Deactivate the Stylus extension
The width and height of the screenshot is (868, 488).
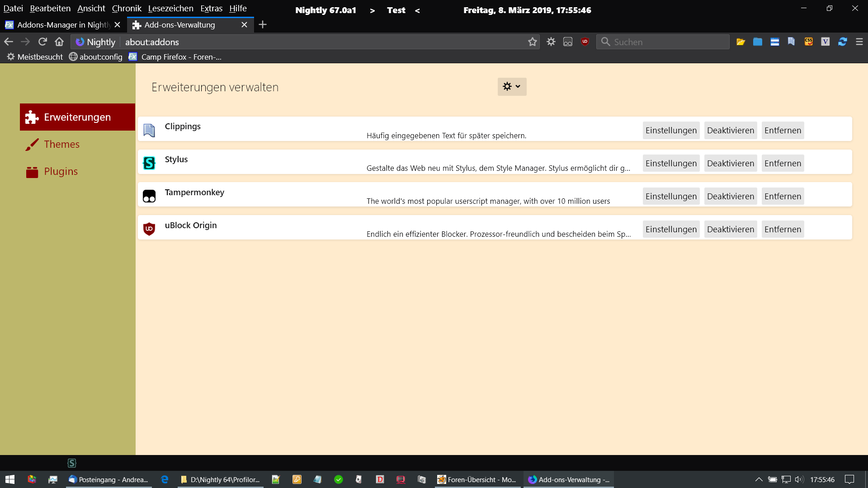point(730,163)
